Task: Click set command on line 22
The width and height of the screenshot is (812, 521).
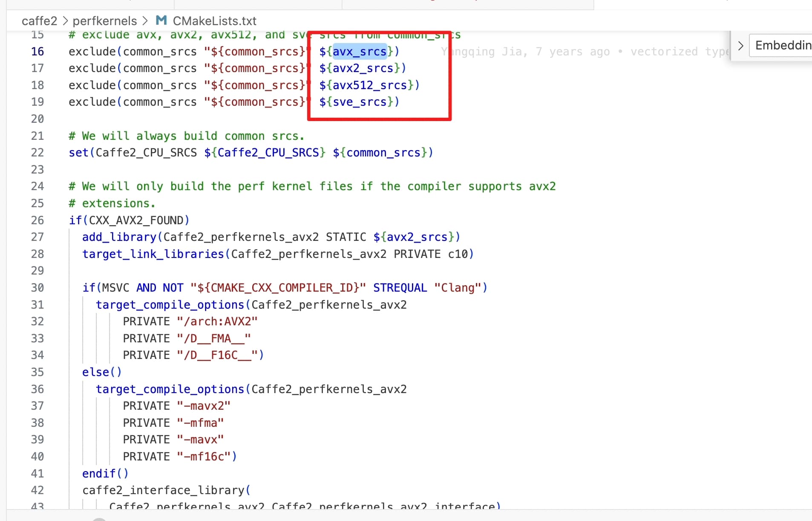Action: point(79,153)
